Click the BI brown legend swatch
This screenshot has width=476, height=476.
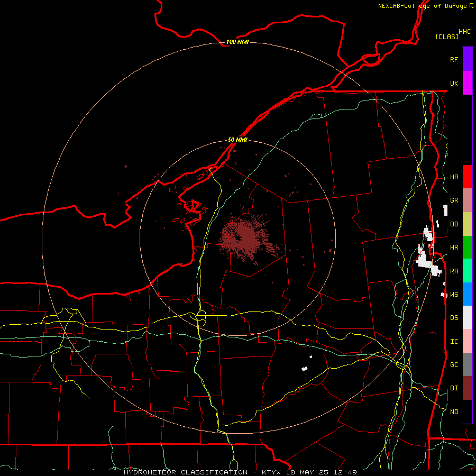coord(467,388)
